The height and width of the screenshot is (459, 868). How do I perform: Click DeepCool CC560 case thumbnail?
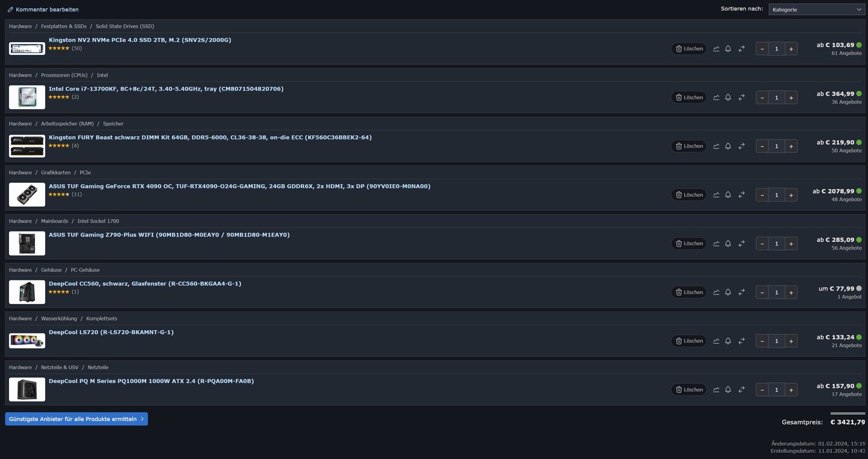click(27, 292)
